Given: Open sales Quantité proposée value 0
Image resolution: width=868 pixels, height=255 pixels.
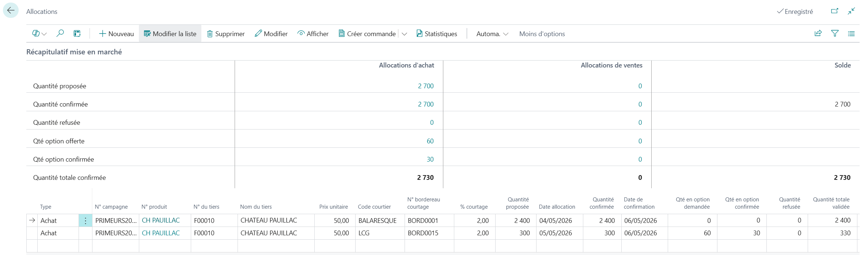Looking at the screenshot, I should click(x=640, y=86).
